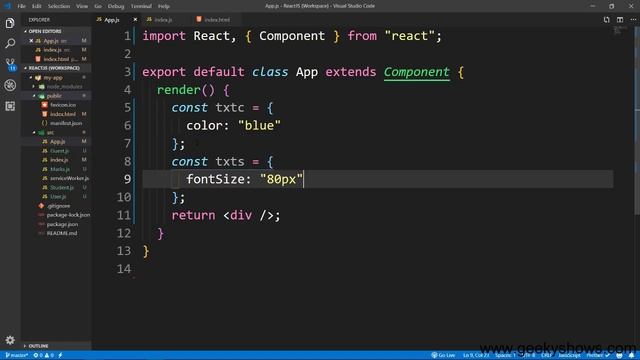Open the Debug view in activity bar
This screenshot has height=360, width=640.
pos(10,85)
